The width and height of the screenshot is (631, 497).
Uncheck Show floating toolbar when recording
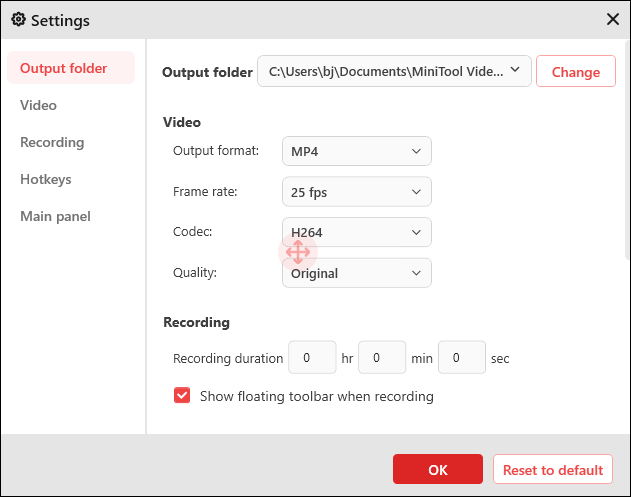point(182,396)
